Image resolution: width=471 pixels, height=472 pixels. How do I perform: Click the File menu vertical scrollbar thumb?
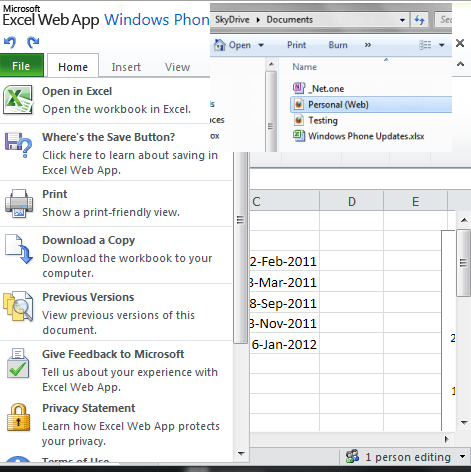[240, 247]
